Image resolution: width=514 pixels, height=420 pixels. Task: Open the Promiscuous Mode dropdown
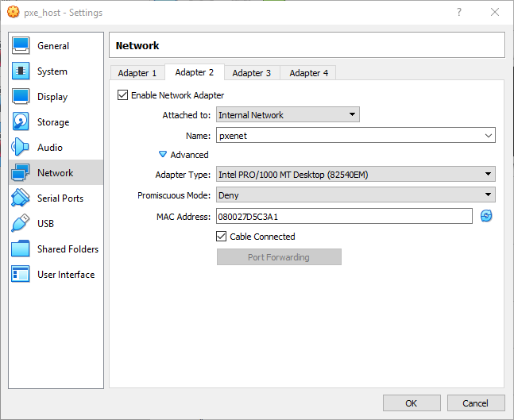pyautogui.click(x=356, y=195)
